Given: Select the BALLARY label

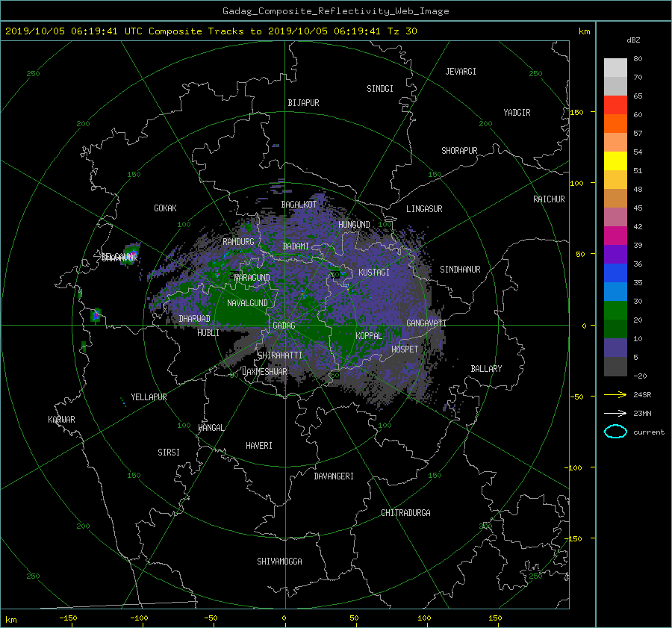Looking at the screenshot, I should pyautogui.click(x=486, y=369).
